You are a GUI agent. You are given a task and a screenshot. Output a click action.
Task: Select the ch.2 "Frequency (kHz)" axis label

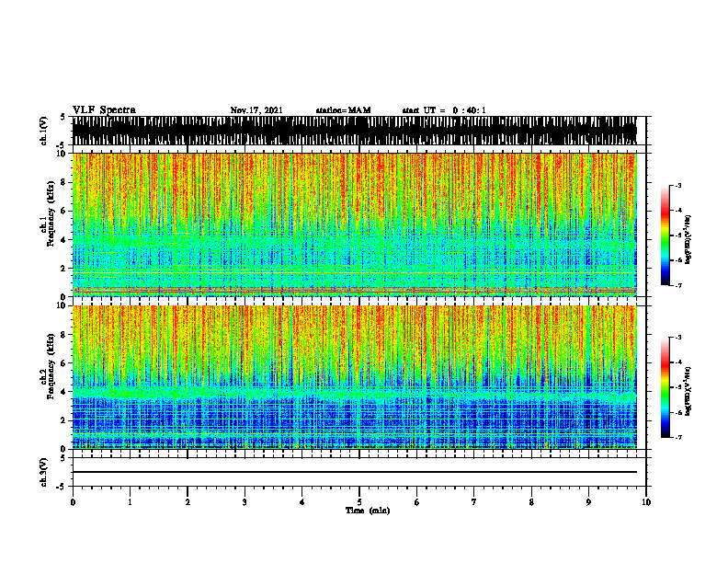51,365
